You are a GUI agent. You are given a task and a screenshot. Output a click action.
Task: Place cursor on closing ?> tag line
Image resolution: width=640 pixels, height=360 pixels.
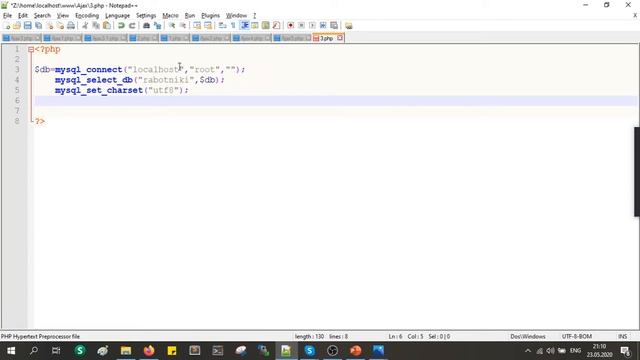point(40,121)
